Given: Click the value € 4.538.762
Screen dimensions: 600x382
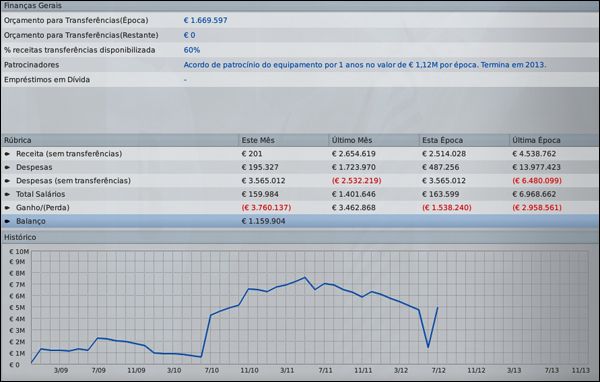Looking at the screenshot, I should [x=534, y=154].
